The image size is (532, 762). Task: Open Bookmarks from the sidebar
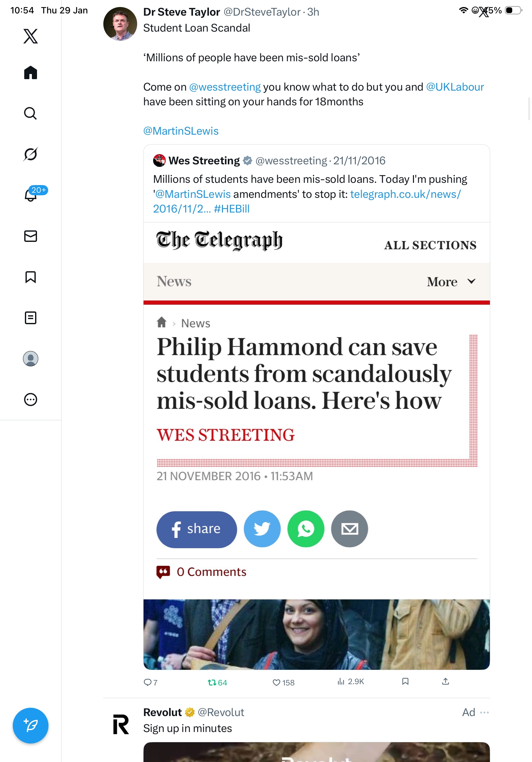point(31,277)
